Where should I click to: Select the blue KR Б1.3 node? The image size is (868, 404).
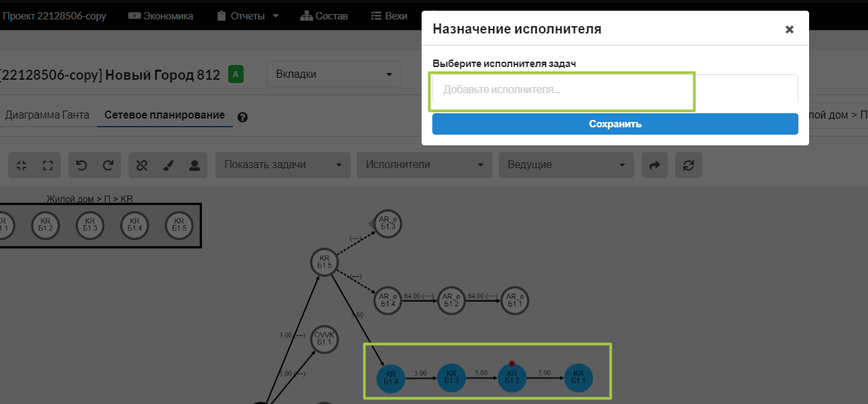click(452, 378)
